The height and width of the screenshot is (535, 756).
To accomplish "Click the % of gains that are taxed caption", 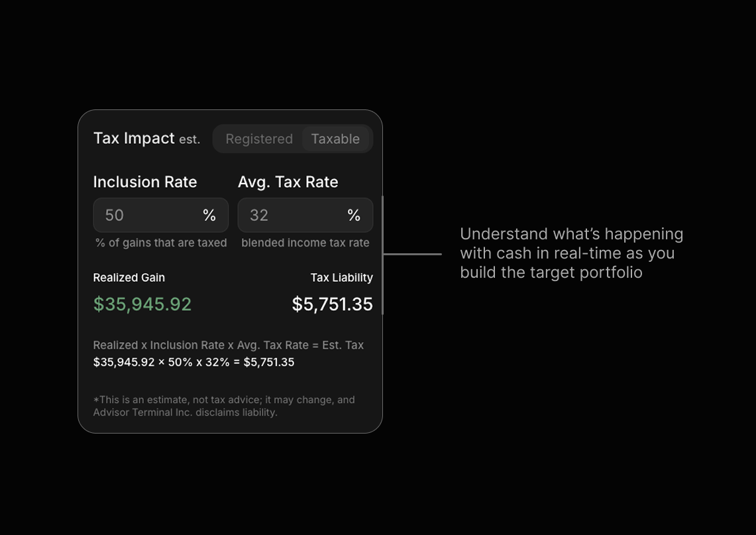I will (x=160, y=243).
